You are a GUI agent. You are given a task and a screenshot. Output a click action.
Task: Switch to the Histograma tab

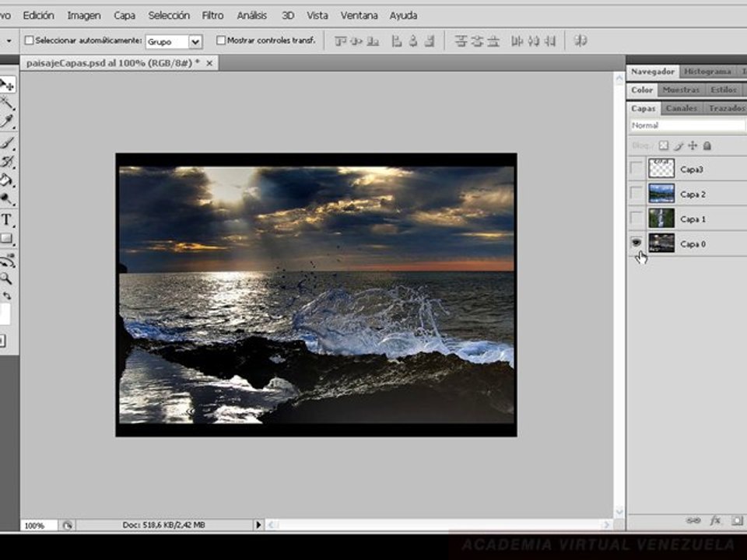(707, 72)
